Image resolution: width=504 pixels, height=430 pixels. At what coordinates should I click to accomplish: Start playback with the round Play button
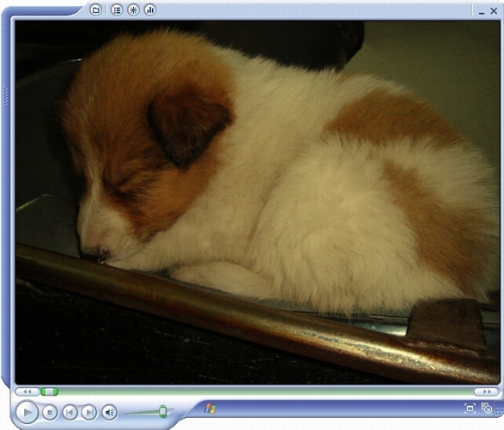click(x=27, y=412)
